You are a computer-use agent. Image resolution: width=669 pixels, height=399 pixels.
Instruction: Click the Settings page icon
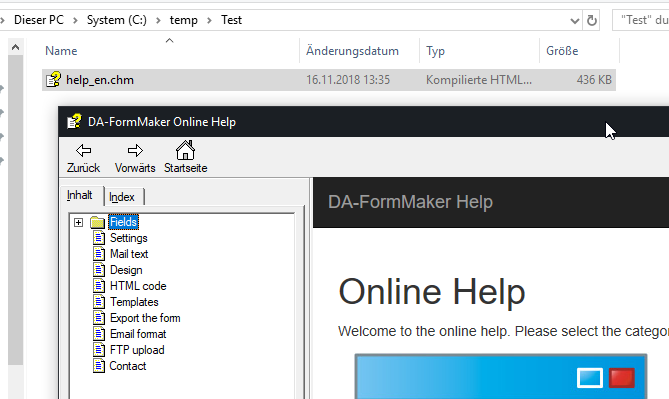pyautogui.click(x=99, y=238)
